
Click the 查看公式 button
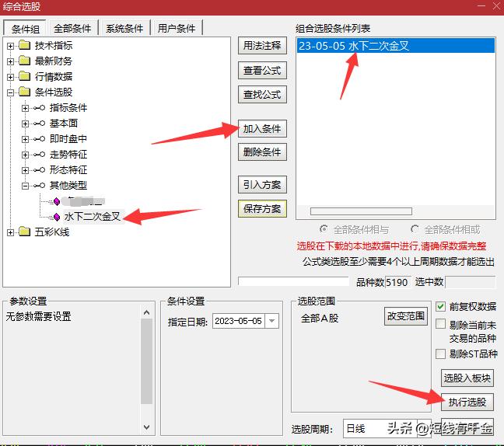[262, 71]
